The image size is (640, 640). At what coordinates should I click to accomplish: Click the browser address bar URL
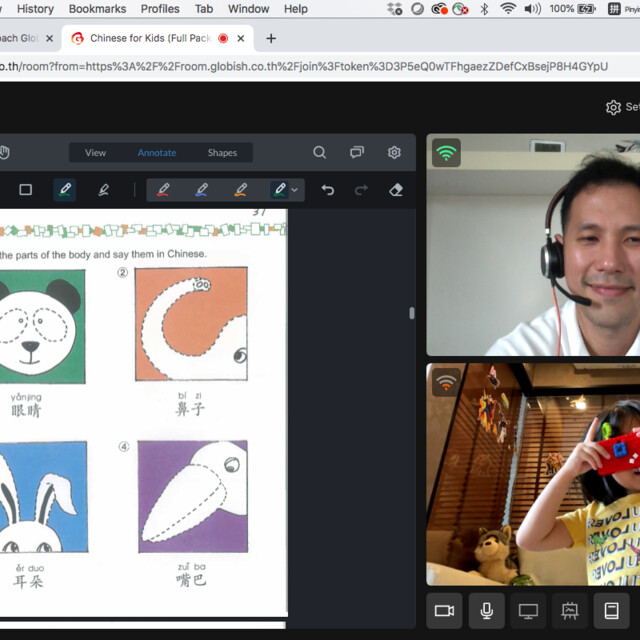(300, 66)
